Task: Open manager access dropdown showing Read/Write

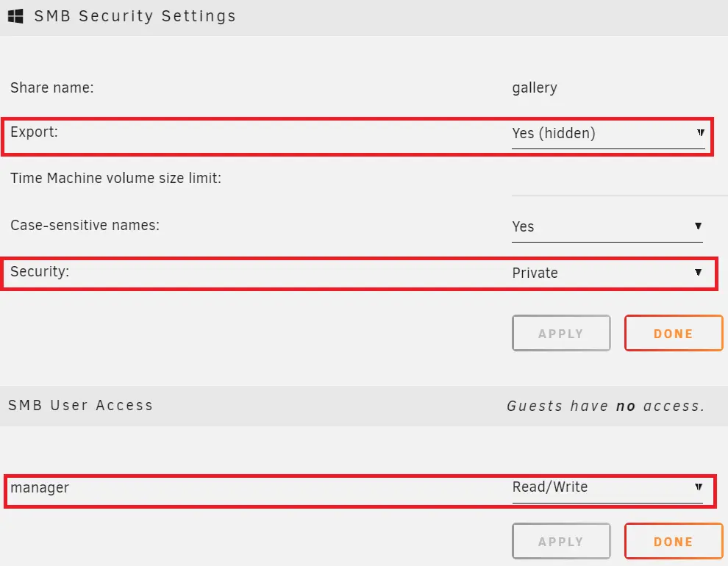Action: point(607,488)
